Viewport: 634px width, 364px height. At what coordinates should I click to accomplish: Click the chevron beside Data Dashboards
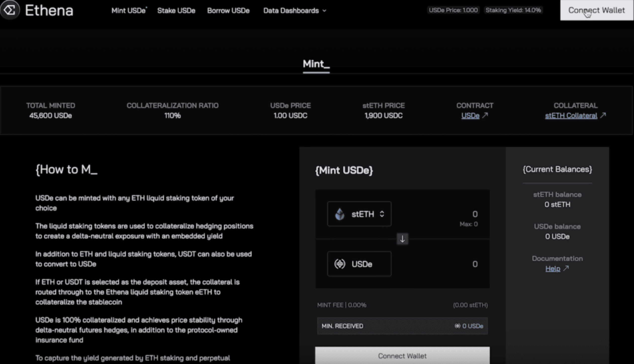(324, 11)
